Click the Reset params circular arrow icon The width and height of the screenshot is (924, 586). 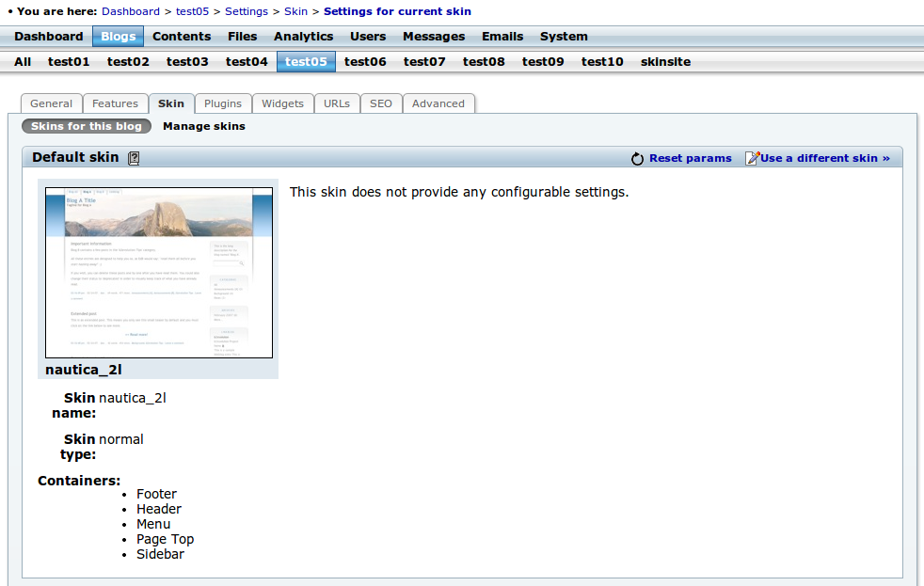[x=637, y=158]
